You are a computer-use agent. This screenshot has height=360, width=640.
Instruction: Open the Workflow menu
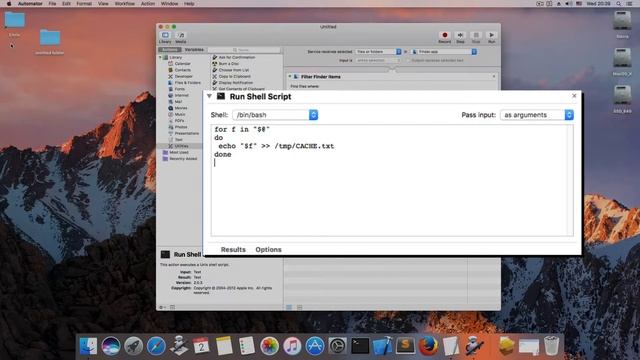pos(124,4)
